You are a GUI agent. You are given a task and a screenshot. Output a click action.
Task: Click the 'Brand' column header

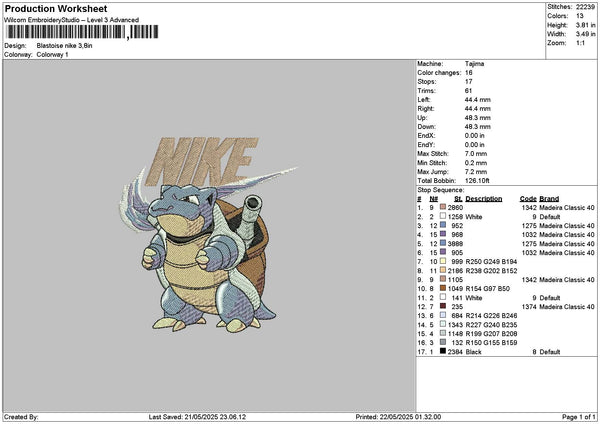pyautogui.click(x=549, y=199)
